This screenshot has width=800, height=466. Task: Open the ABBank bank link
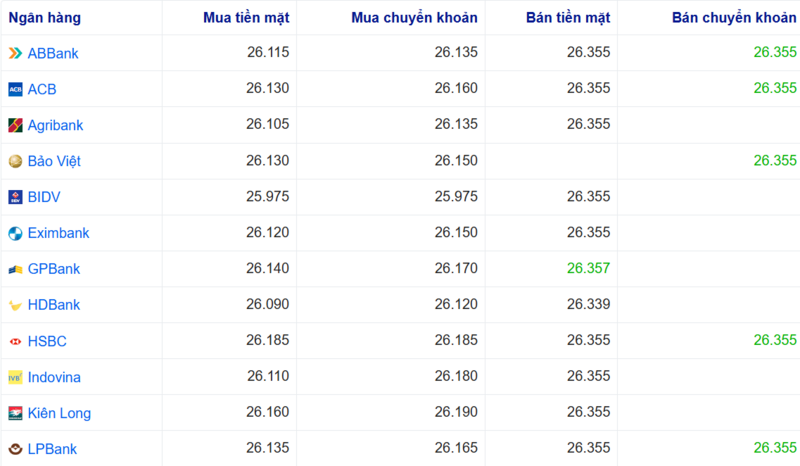[53, 53]
